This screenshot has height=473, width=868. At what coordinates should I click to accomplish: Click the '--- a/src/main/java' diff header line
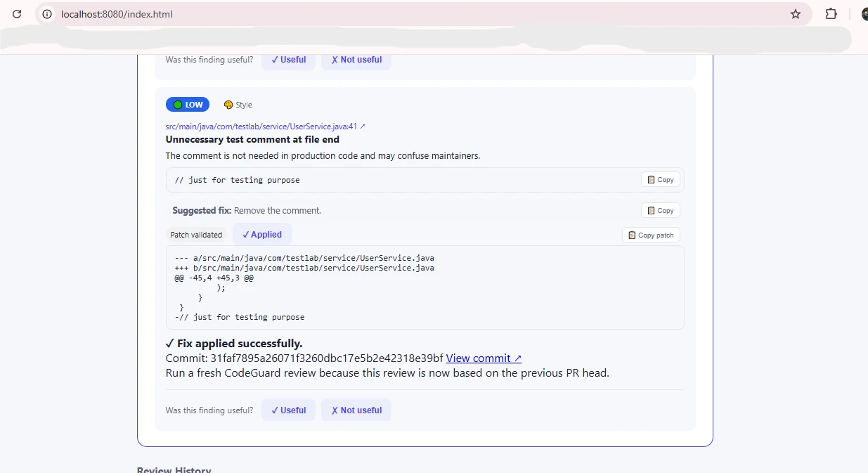point(304,258)
